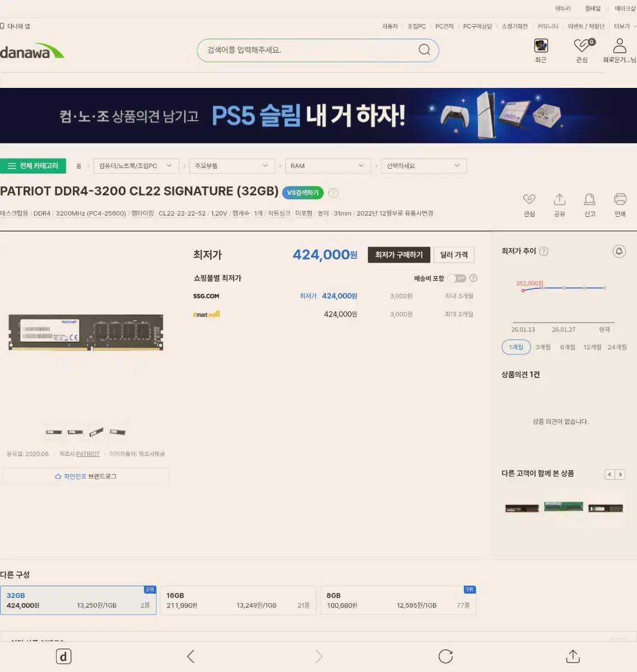
Task: Click help icon next to VS검색하기
Action: coord(333,193)
